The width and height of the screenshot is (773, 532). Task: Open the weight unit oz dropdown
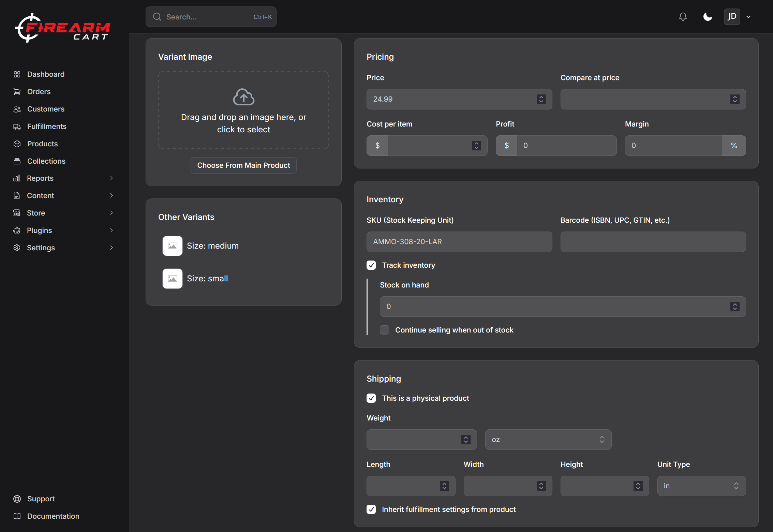pyautogui.click(x=548, y=440)
